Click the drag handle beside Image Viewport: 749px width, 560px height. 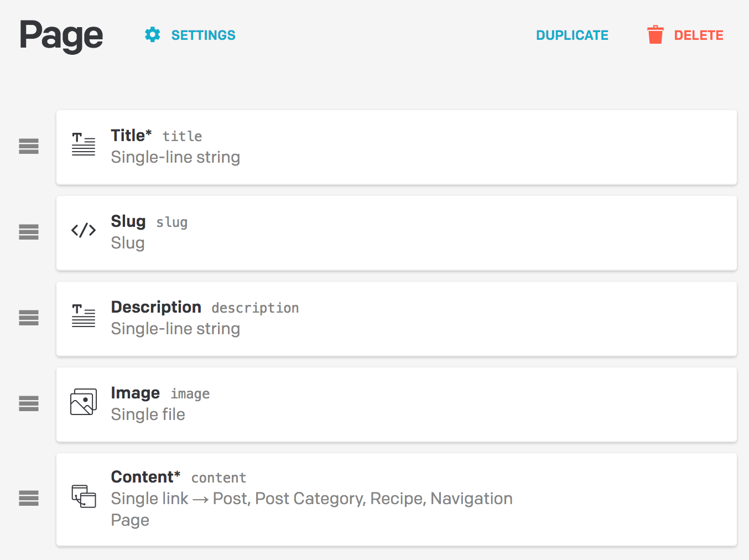[29, 403]
